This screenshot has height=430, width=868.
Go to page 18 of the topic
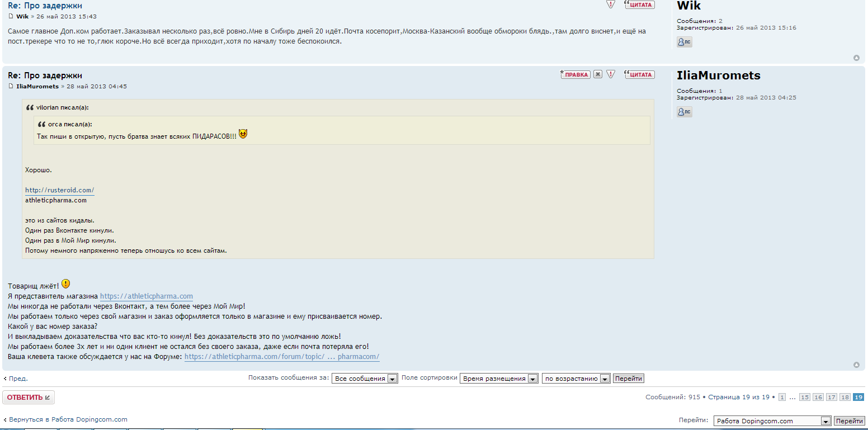pos(845,397)
